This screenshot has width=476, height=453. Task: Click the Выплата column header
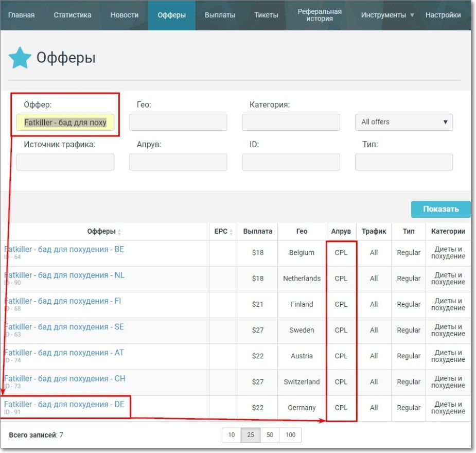(258, 231)
